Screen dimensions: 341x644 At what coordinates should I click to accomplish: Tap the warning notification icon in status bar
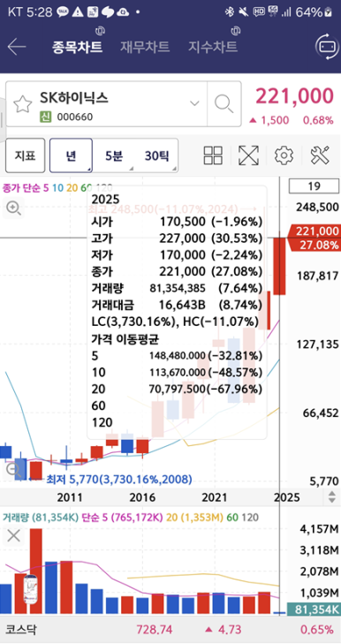coord(78,12)
